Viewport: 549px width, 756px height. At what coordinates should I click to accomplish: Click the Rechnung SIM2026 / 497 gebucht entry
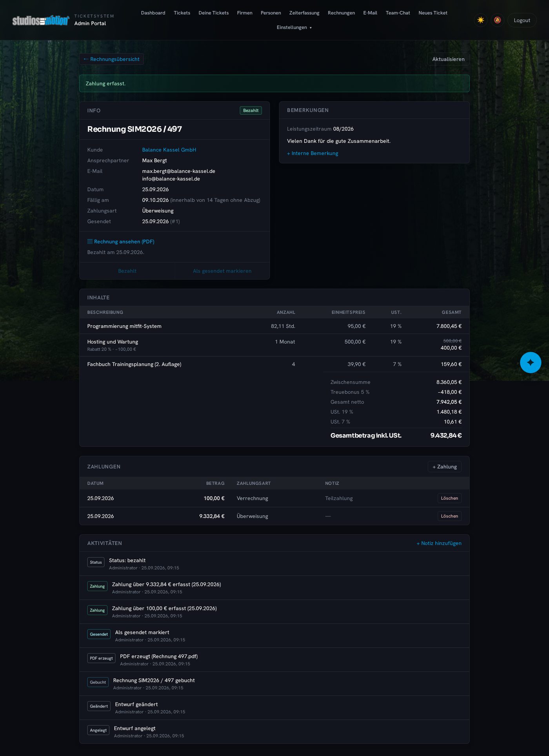click(274, 684)
